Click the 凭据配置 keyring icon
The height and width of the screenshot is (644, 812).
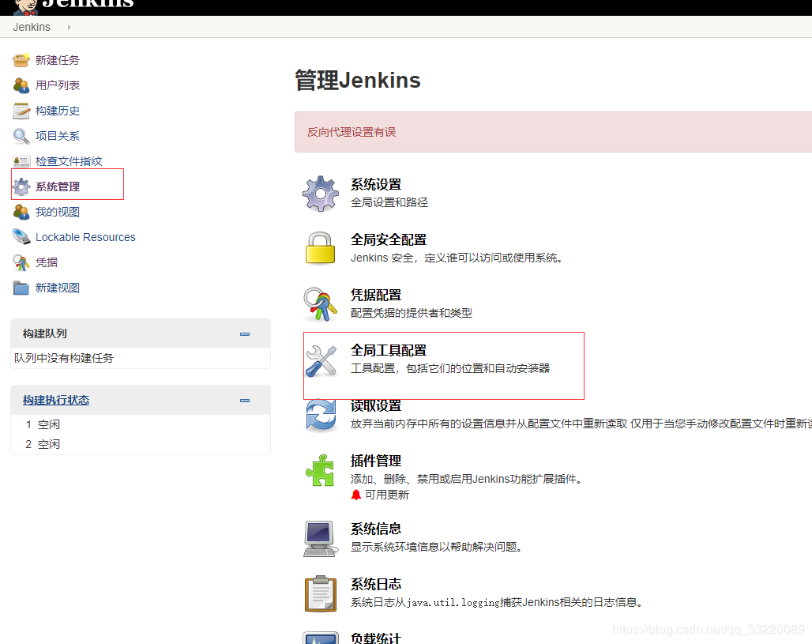click(320, 305)
